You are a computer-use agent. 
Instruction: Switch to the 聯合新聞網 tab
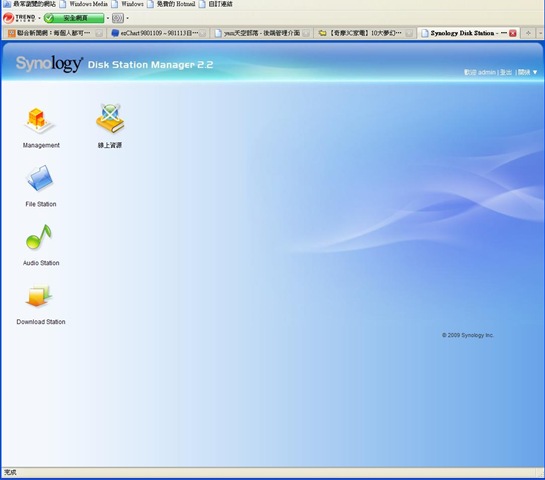54,33
